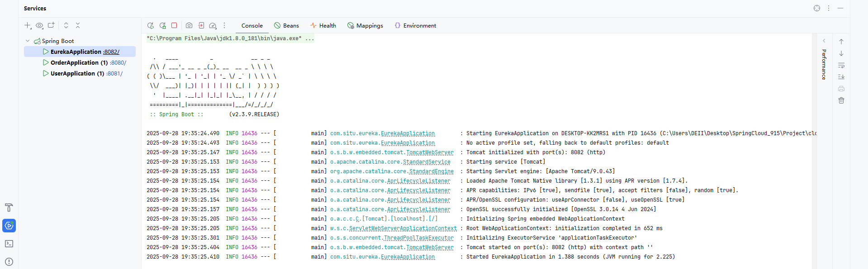Click the java.exe command line at top
868x269 pixels.
(x=230, y=38)
